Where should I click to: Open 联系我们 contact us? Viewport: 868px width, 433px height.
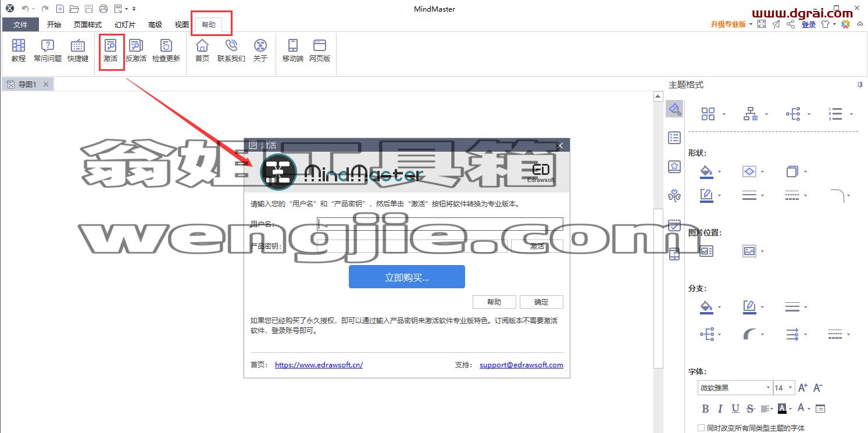[x=231, y=51]
